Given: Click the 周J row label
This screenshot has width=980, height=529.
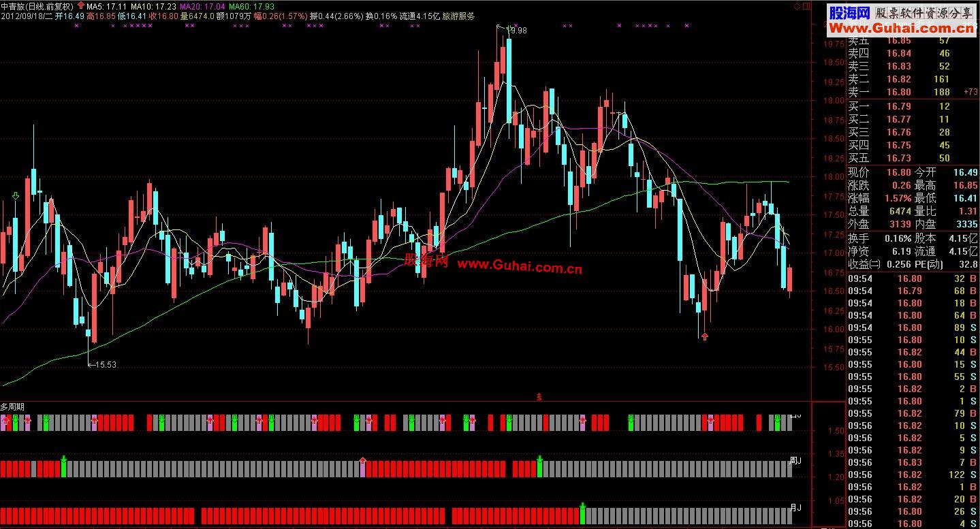Looking at the screenshot, I should coord(795,461).
